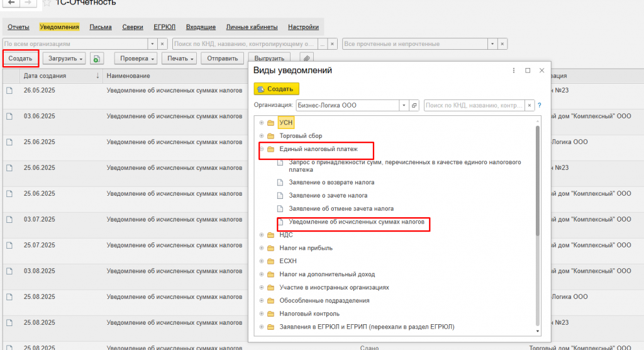Open the Все прочтенные и непрочтенные dropdown
Screen dimensions: 644x350
(492, 43)
